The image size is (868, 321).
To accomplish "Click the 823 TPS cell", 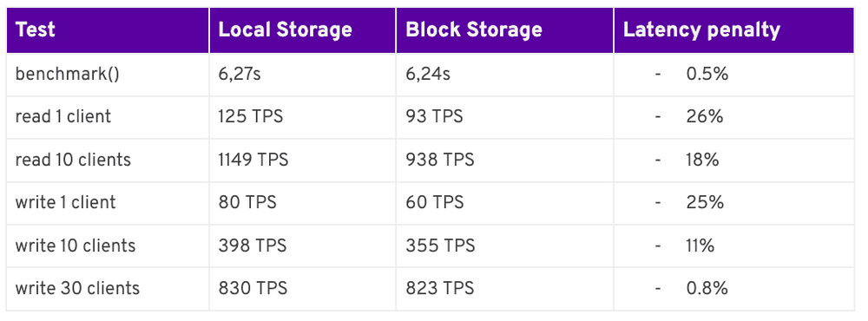I will coord(440,288).
